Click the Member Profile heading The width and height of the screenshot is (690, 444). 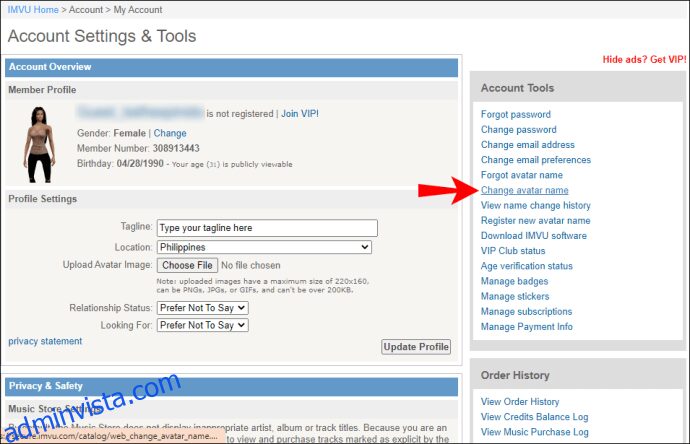coord(42,90)
